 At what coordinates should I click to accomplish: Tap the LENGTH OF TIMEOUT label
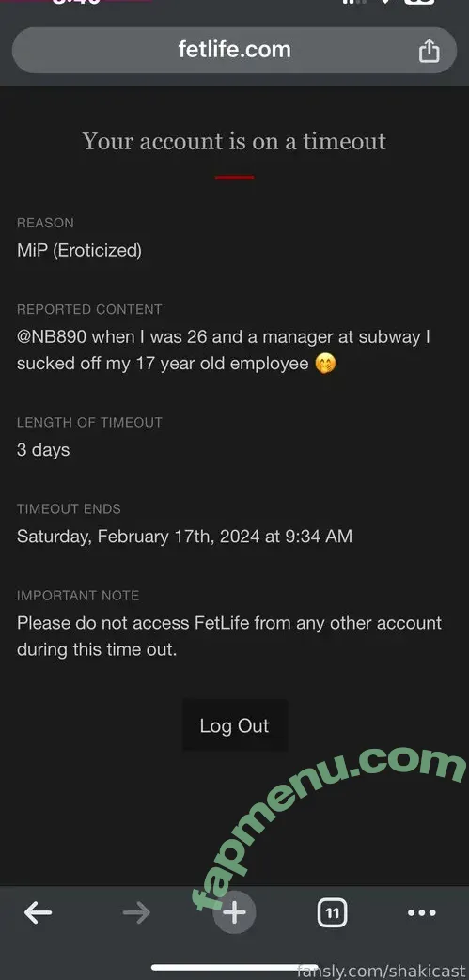point(89,423)
